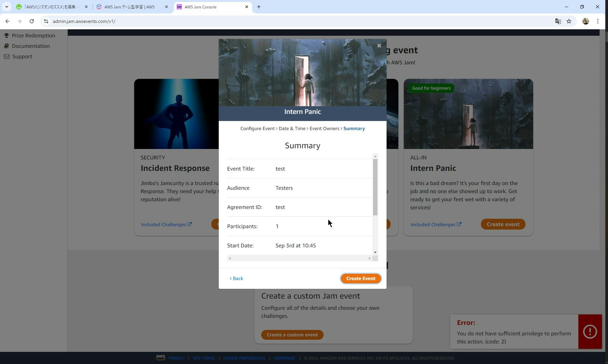Click the Intern Panic card heading
Screen dimensions: 608x364
pos(433,168)
